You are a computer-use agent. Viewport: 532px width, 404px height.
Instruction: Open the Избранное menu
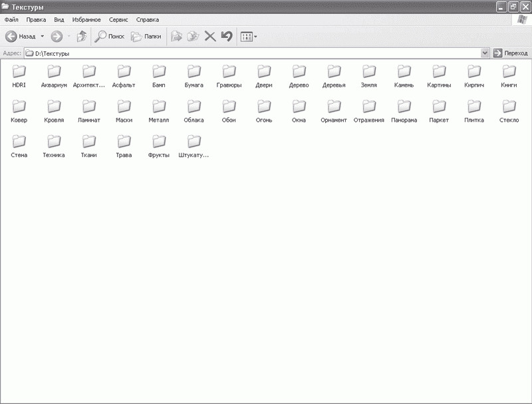click(87, 20)
